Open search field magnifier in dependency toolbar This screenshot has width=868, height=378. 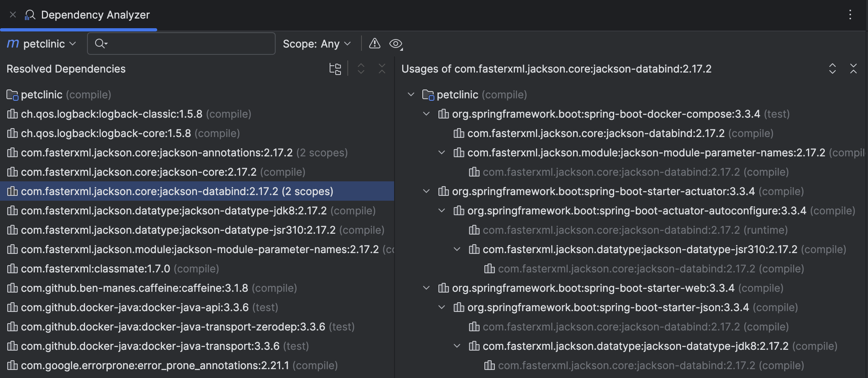click(101, 43)
